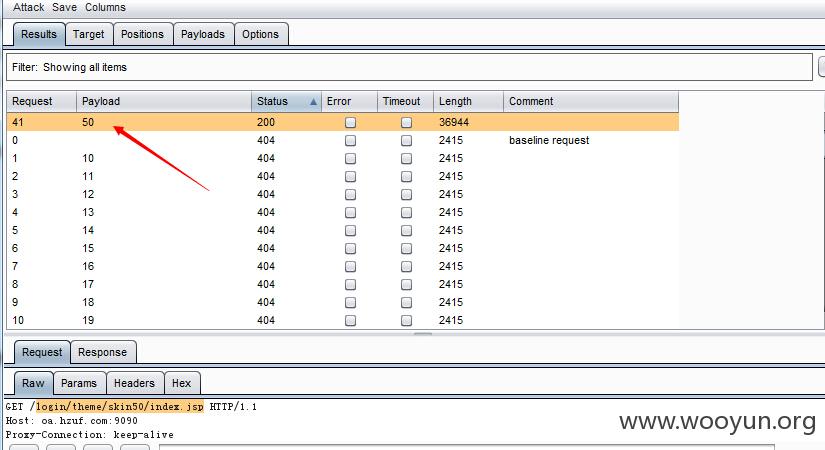Click the pane splitter handle below the table
825x450 pixels.
click(422, 334)
